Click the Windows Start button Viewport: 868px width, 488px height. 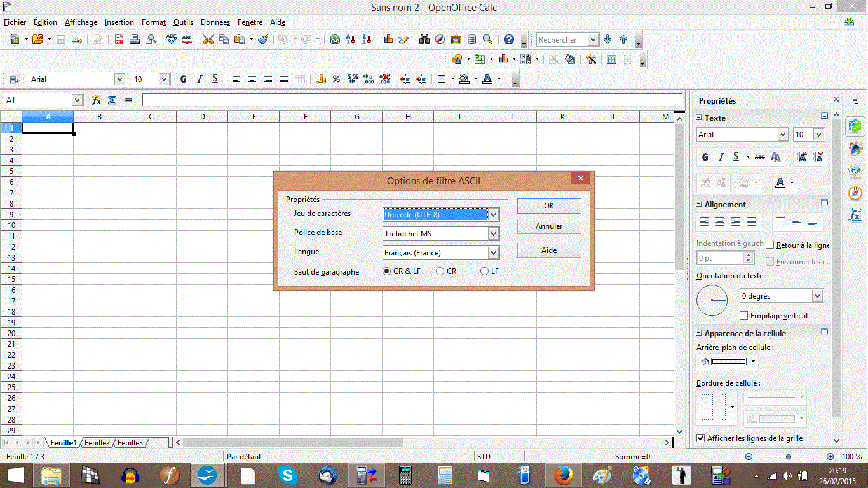[16, 475]
